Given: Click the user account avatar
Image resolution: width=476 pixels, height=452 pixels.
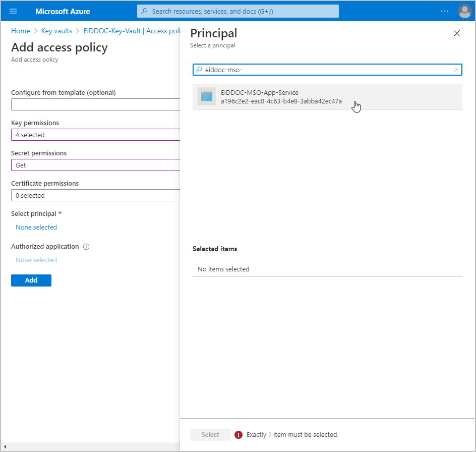Looking at the screenshot, I should pos(464,11).
